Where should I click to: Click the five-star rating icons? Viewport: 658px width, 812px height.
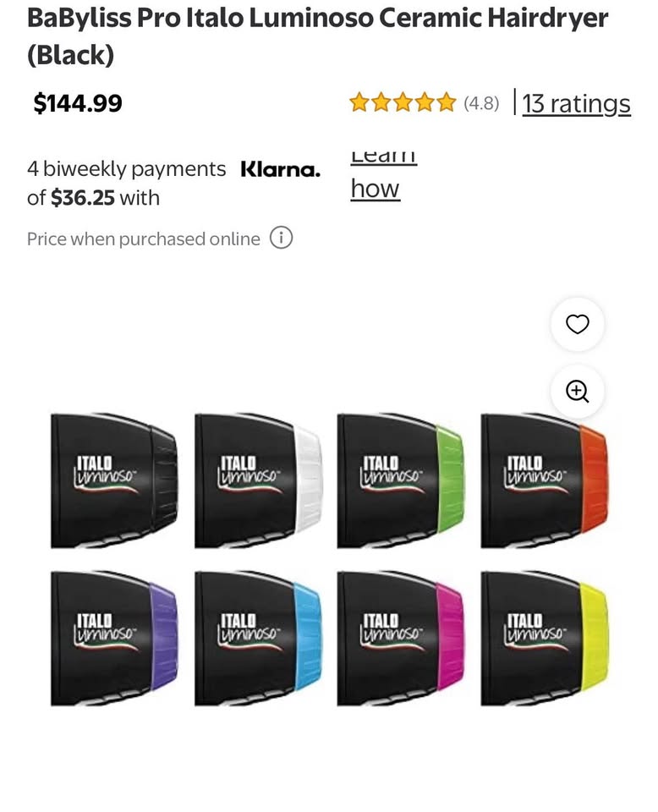coord(403,103)
